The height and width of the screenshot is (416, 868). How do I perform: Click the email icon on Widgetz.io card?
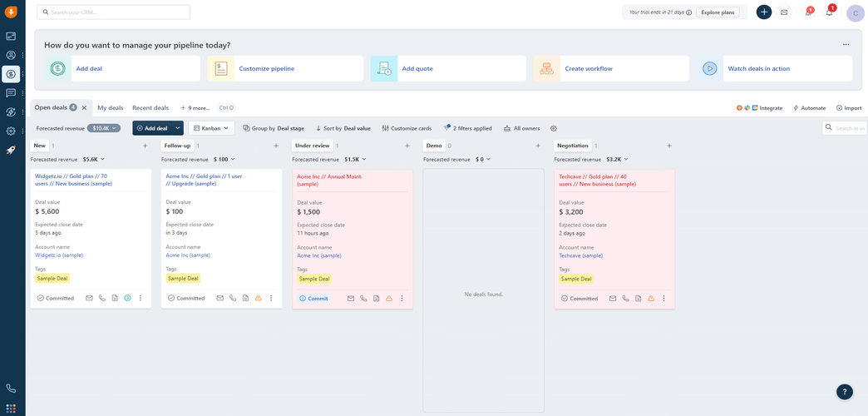(x=89, y=298)
